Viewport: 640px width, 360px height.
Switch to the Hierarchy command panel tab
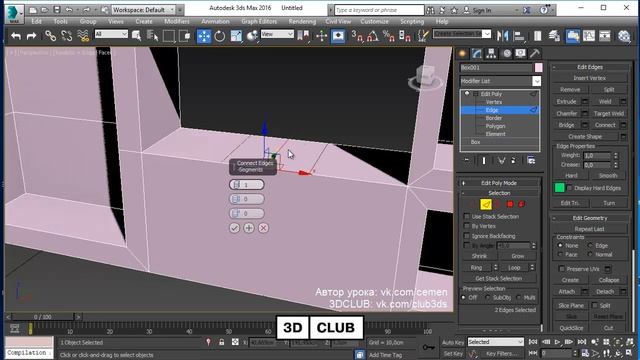click(491, 53)
